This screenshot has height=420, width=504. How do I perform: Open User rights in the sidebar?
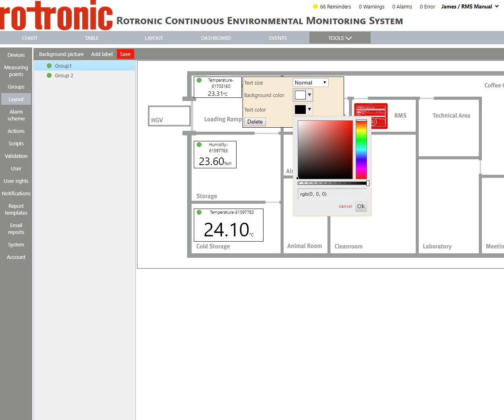[x=16, y=181]
